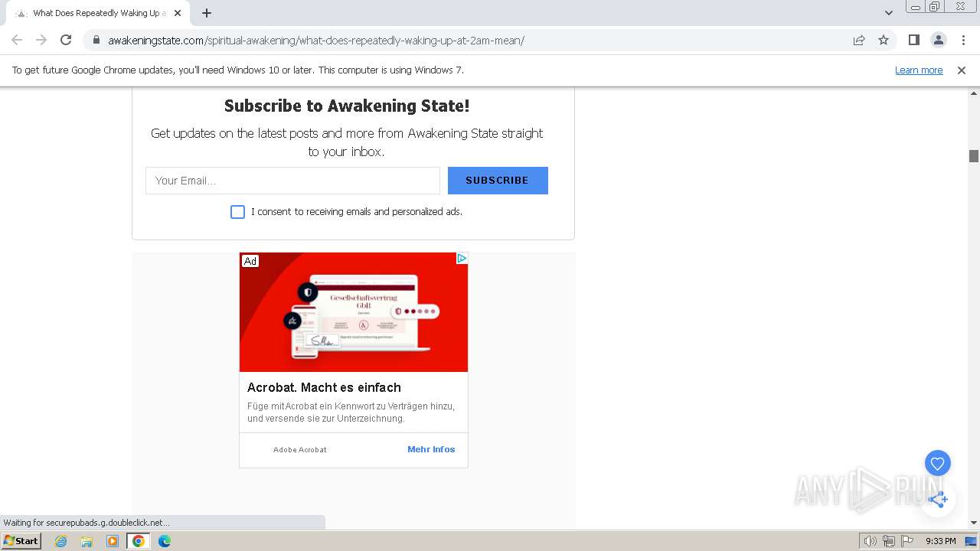980x551 pixels.
Task: Click the ad description text 'Füge mit Acrobat ein Kennwort'
Action: click(351, 412)
